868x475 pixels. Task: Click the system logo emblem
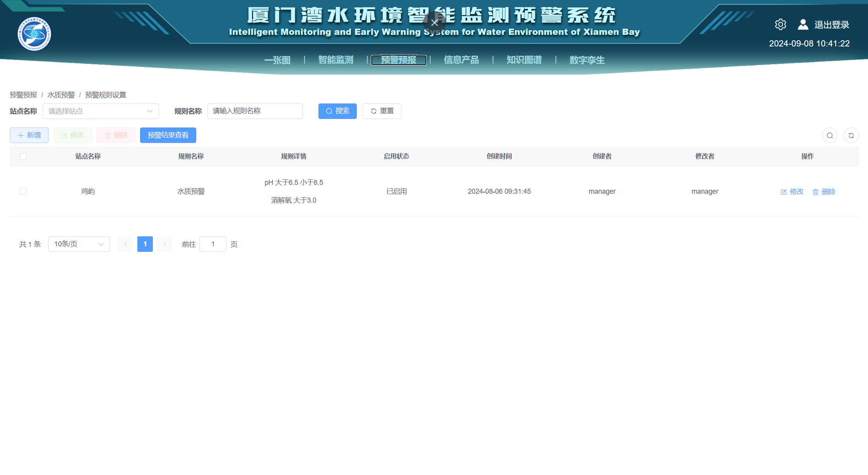34,34
